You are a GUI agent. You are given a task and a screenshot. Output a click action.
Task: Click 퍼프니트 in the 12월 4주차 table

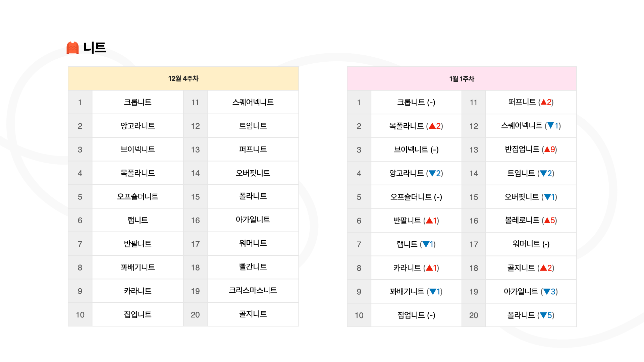click(x=253, y=149)
